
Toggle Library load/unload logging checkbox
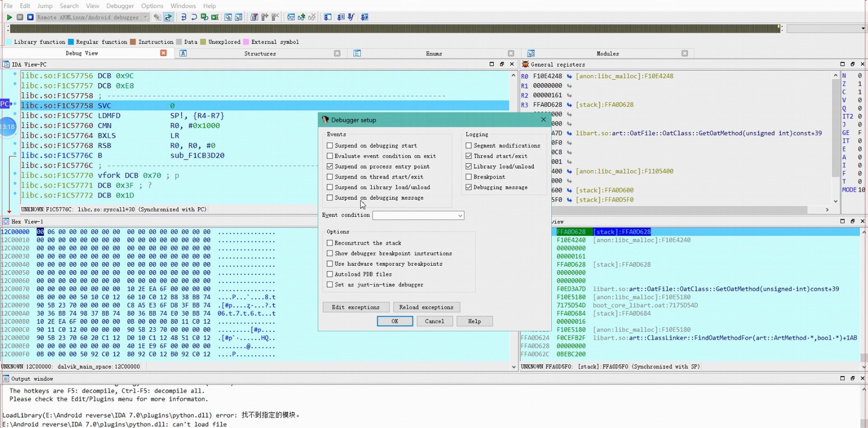(x=469, y=167)
